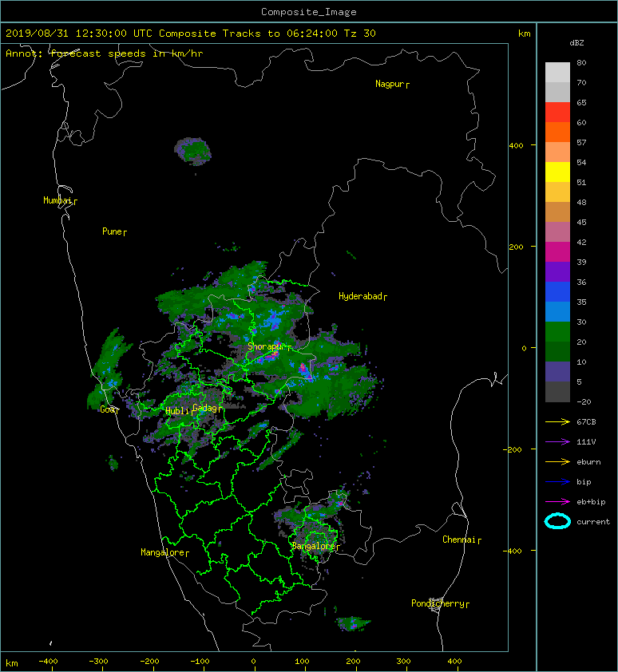Click the cyan 'current' ellipse icon

click(x=557, y=521)
